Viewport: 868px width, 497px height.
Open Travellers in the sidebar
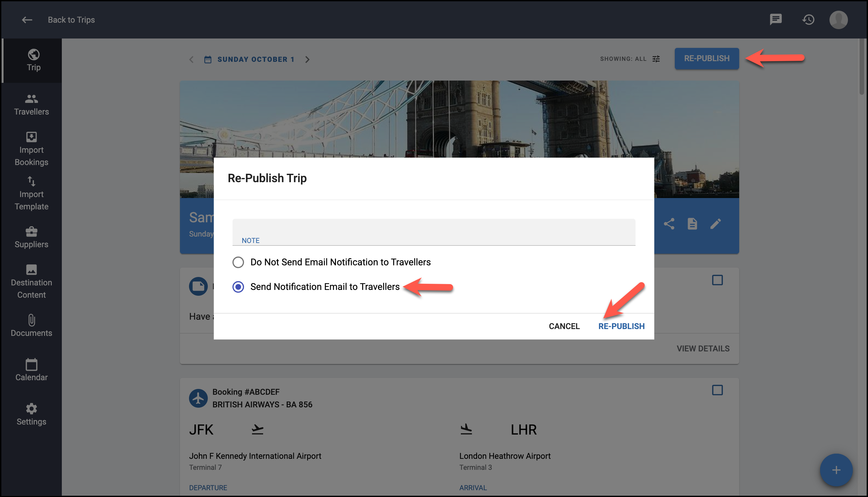coord(31,105)
